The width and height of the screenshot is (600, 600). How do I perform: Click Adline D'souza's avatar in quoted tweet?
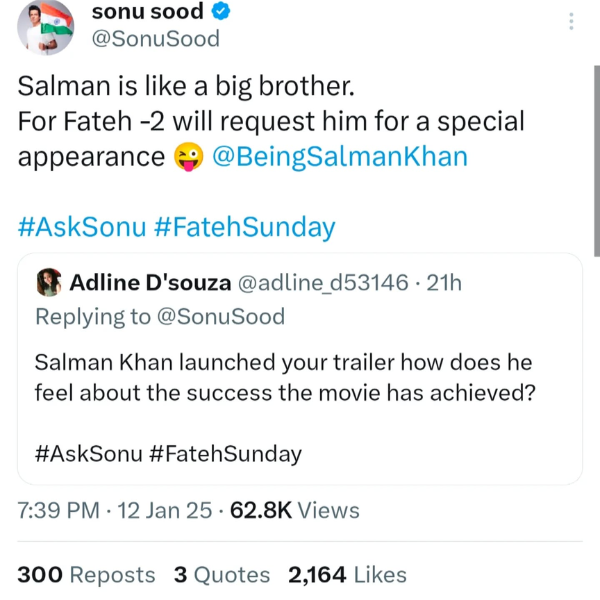click(x=48, y=284)
